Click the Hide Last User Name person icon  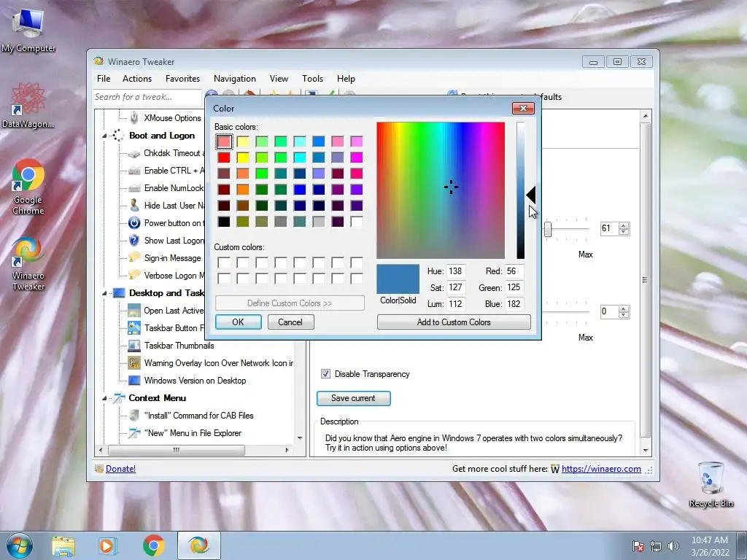click(134, 205)
